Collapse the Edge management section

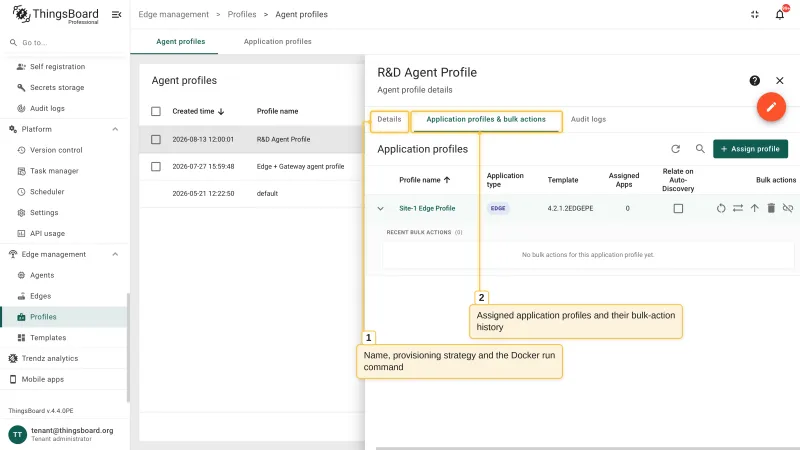(x=115, y=254)
